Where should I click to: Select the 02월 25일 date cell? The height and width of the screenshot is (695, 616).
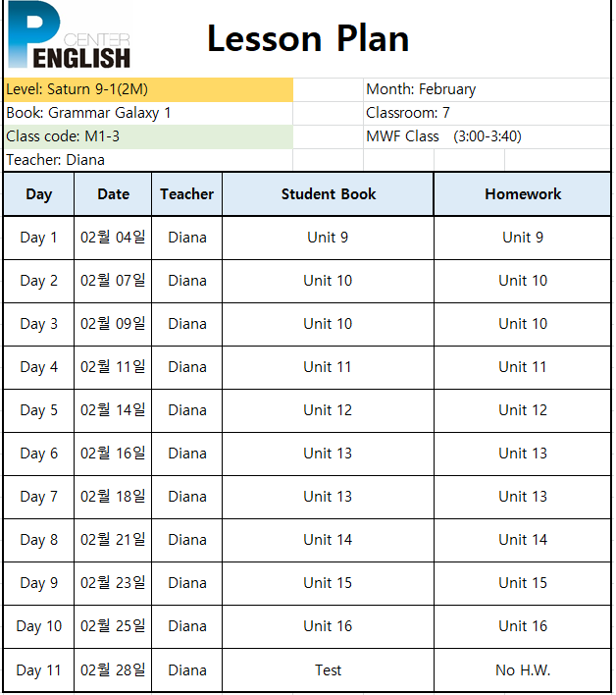coord(113,626)
